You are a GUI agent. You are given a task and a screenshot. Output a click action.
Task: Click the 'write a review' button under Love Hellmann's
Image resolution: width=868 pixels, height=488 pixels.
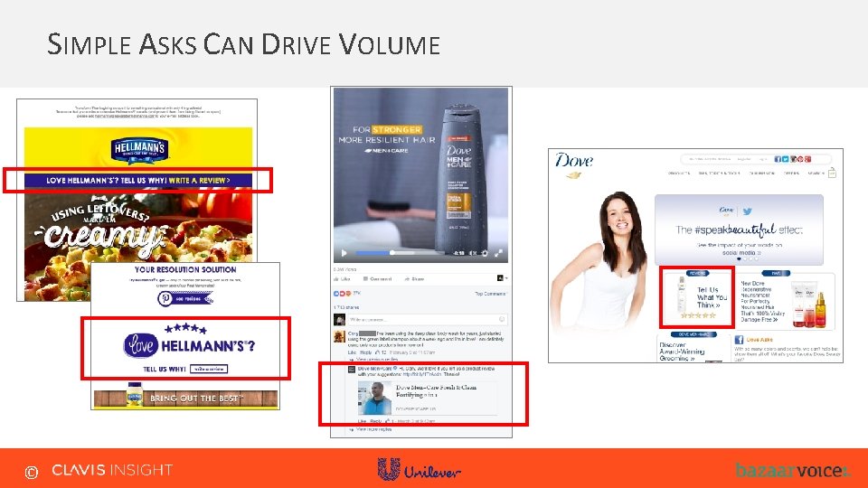click(x=209, y=369)
